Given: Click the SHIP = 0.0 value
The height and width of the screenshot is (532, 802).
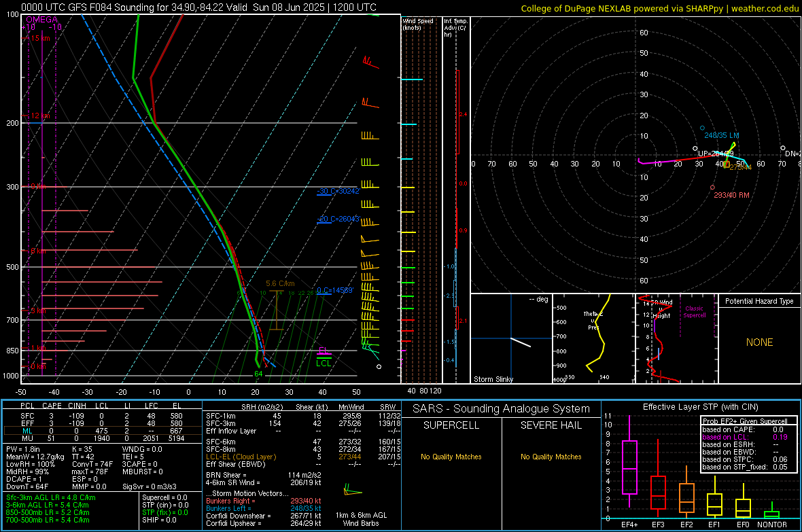Looking at the screenshot, I should click(x=159, y=520).
